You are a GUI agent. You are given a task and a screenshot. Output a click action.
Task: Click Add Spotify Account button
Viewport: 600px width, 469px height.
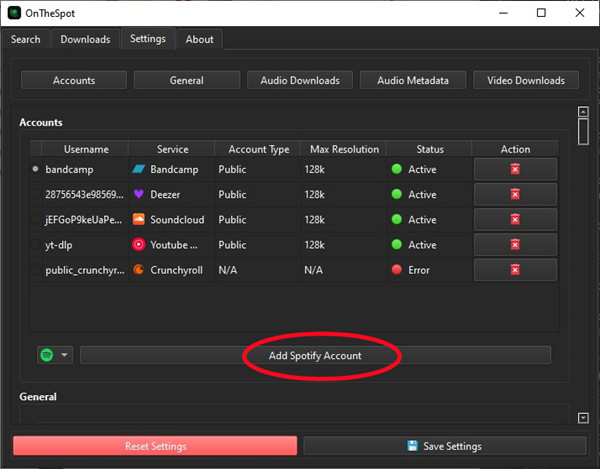(315, 355)
